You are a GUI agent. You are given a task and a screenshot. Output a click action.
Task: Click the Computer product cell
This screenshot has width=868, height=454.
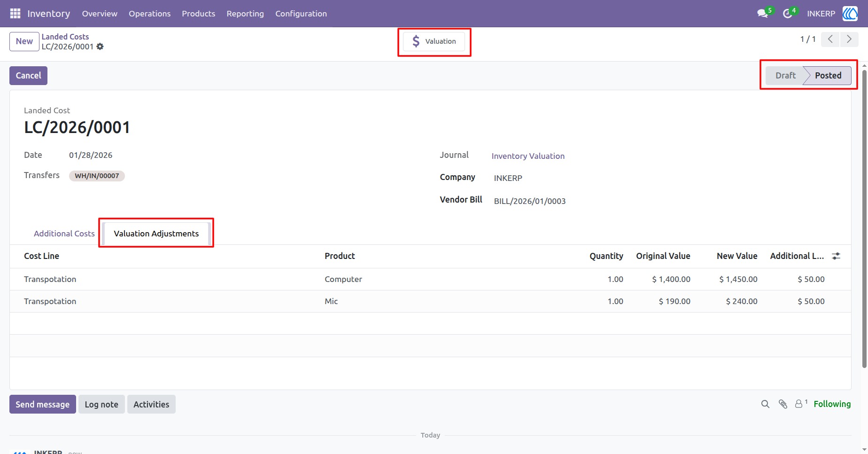(x=343, y=279)
